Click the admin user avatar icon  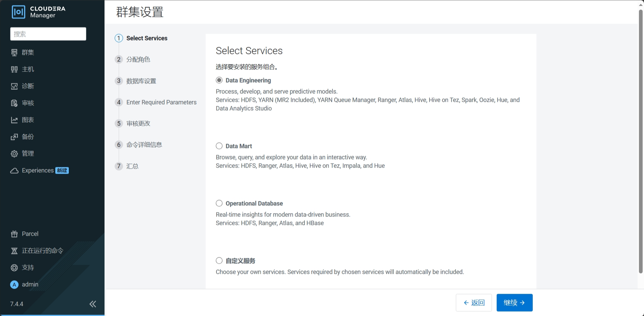click(x=14, y=285)
